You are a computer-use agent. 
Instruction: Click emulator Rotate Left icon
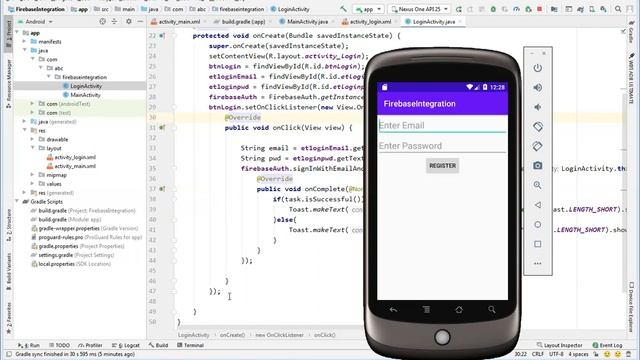(538, 127)
